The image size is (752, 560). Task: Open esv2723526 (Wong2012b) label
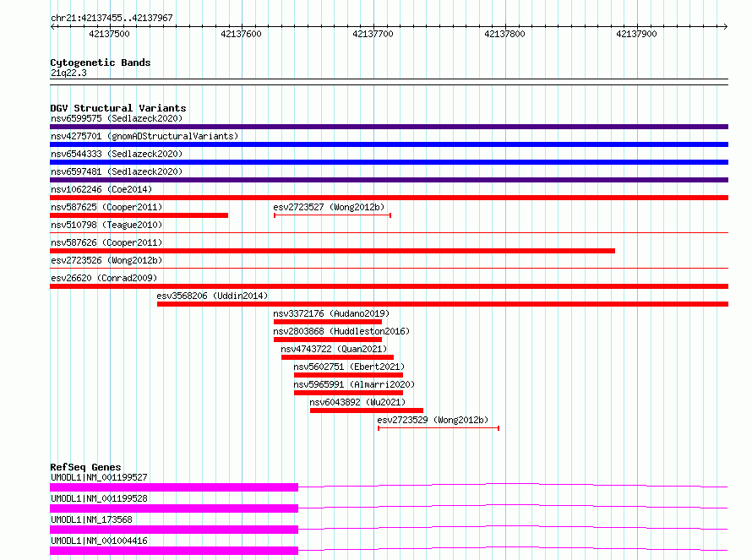(106, 260)
